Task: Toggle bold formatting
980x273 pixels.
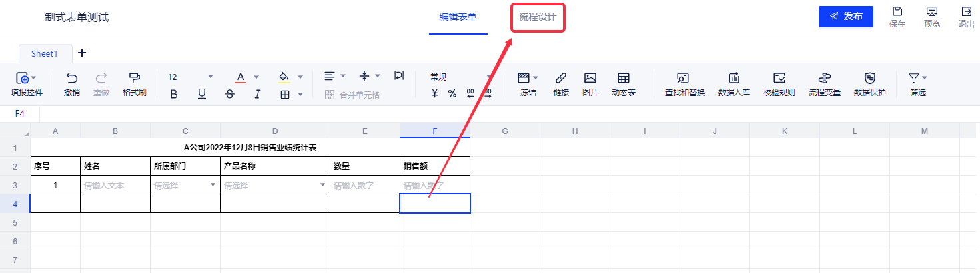Action: 174,95
